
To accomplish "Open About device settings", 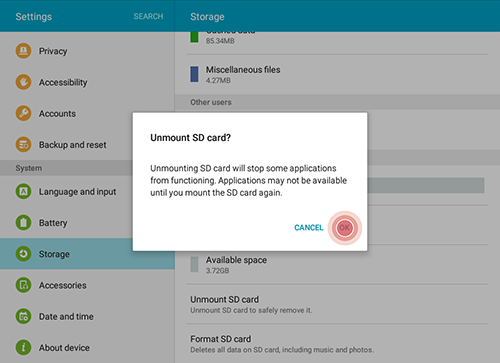I will pyautogui.click(x=87, y=348).
